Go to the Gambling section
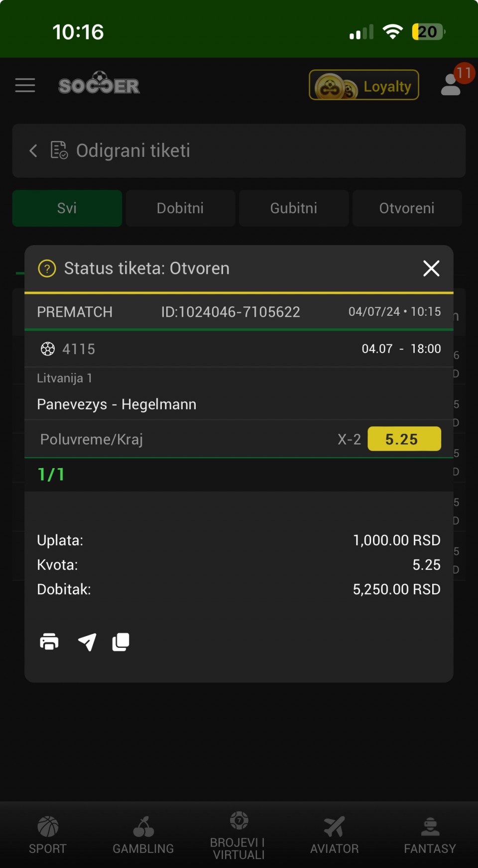This screenshot has width=478, height=868. pyautogui.click(x=143, y=835)
